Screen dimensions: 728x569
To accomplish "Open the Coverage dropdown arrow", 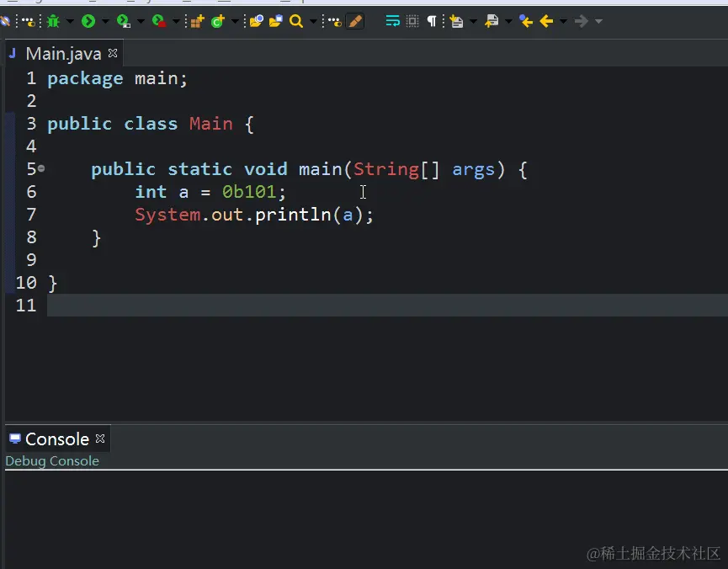I will pyautogui.click(x=141, y=21).
